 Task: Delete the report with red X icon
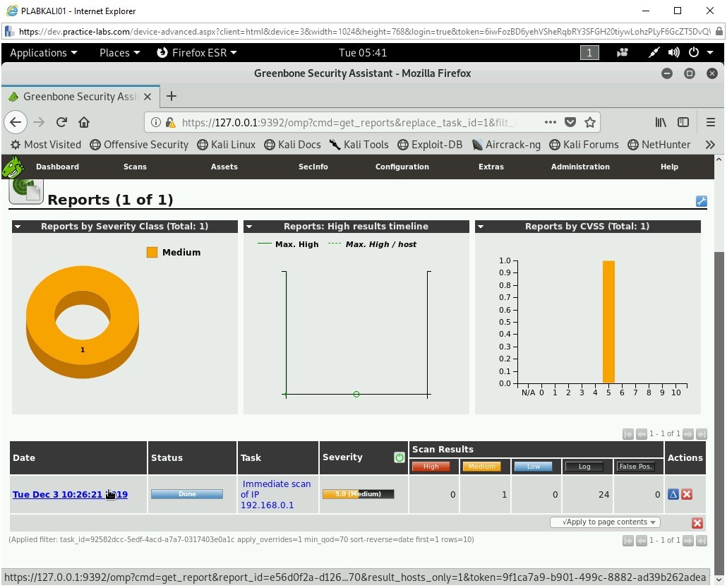687,494
